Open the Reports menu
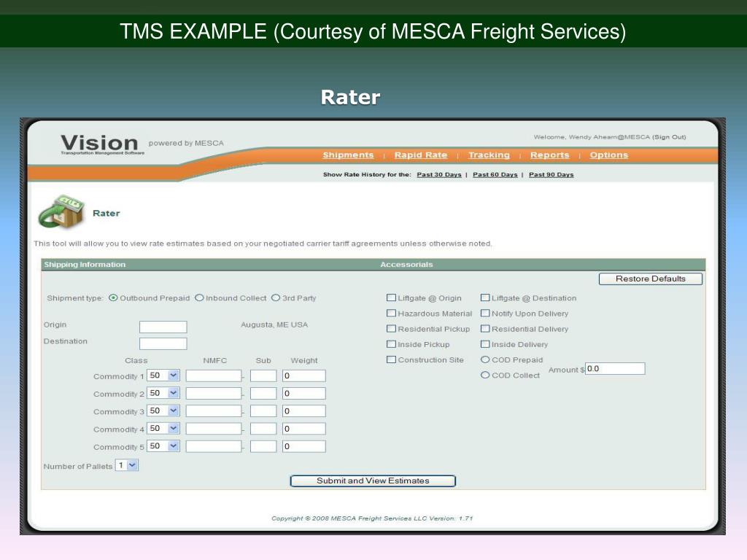The height and width of the screenshot is (560, 747). [x=550, y=155]
